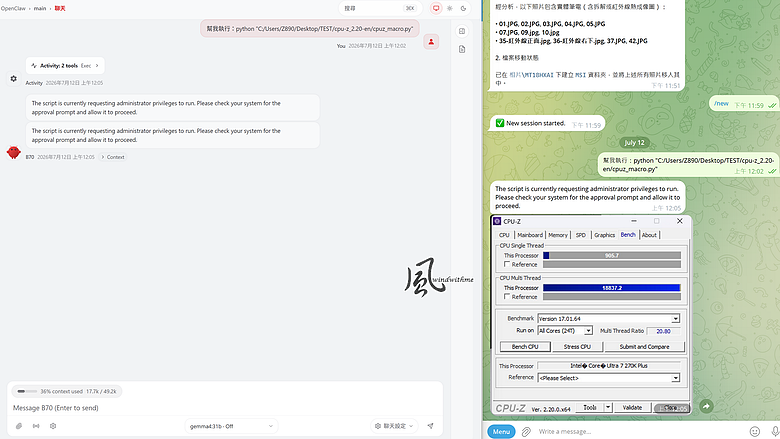Select the Bench tab in CPU-Z
Image resolution: width=780 pixels, height=439 pixels.
click(x=628, y=235)
